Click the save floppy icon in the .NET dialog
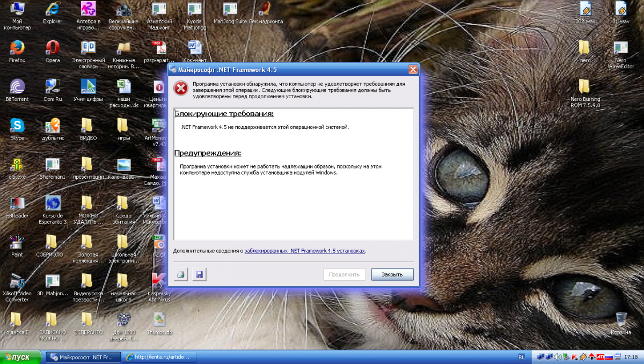 [x=199, y=275]
